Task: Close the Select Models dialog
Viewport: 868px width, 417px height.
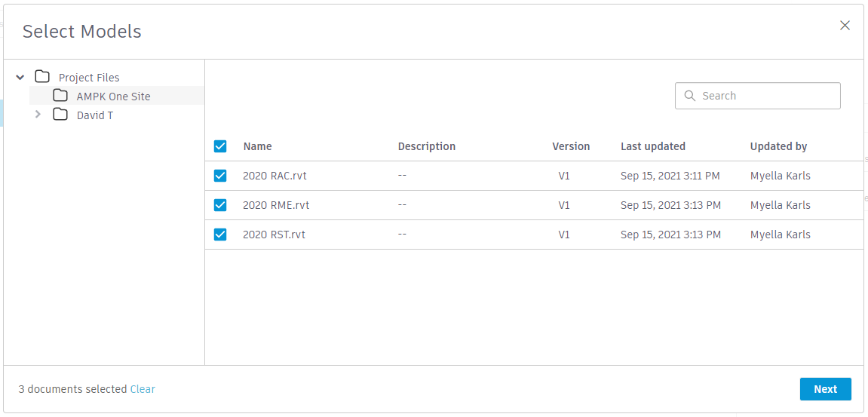Action: click(x=845, y=26)
